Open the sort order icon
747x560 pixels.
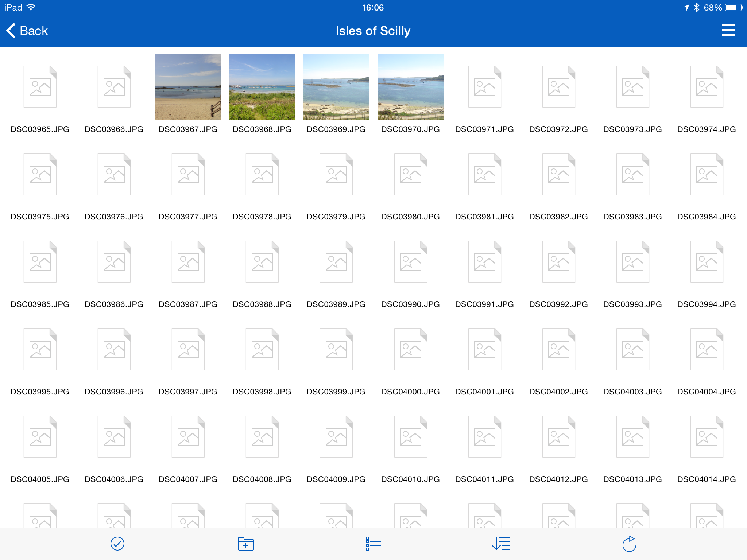pyautogui.click(x=501, y=544)
